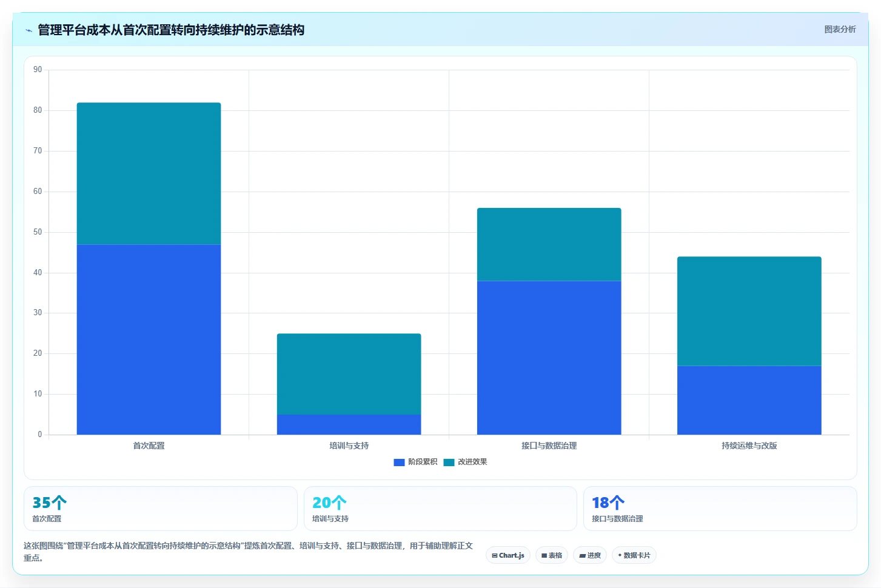Click the x-axis label 培训与支持
Screen dimensions: 881x588
[349, 446]
